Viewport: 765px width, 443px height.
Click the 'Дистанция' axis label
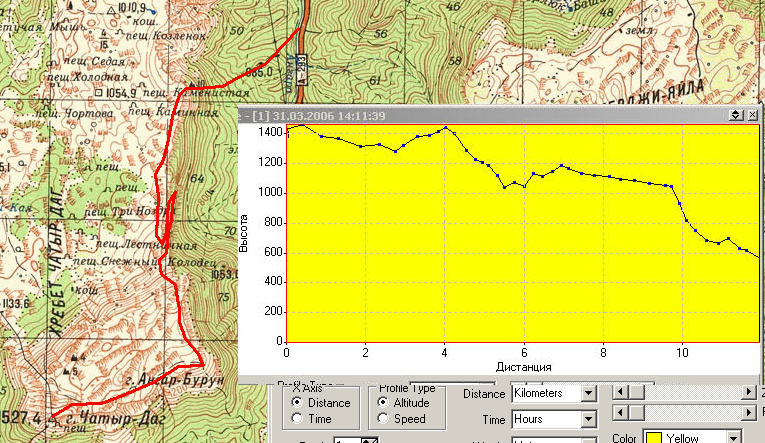523,367
